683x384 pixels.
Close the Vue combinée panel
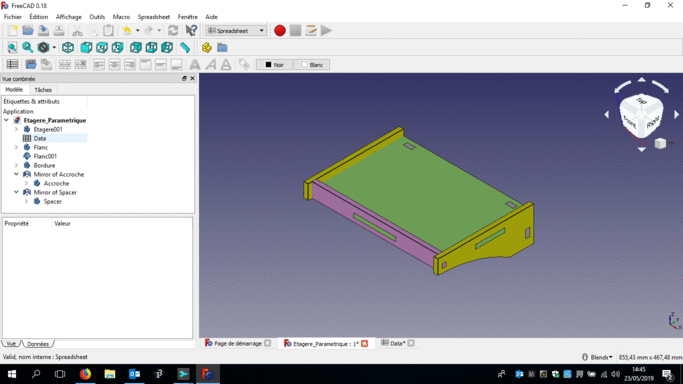(193, 78)
